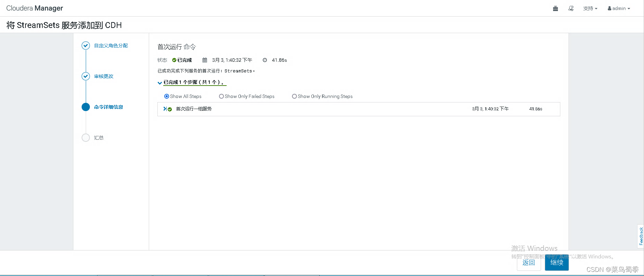Open the Feedback side tab
The width and height of the screenshot is (644, 276).
point(641,236)
